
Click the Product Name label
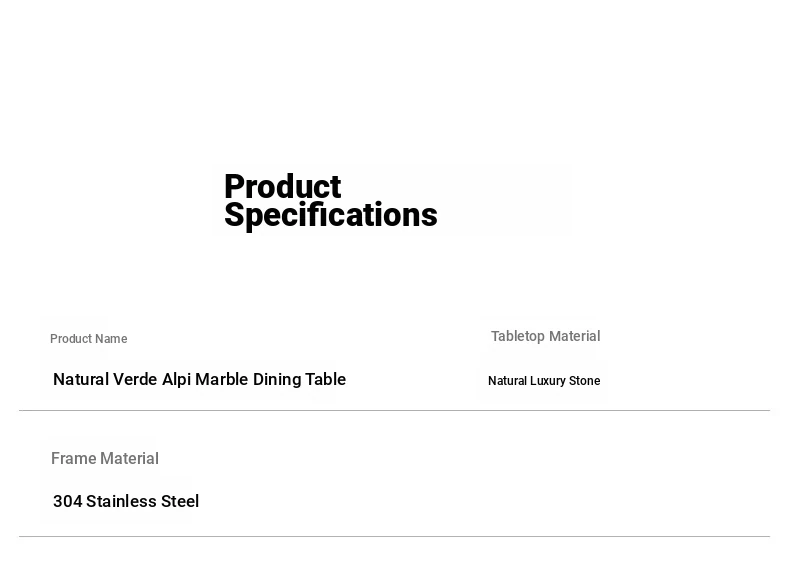point(89,339)
